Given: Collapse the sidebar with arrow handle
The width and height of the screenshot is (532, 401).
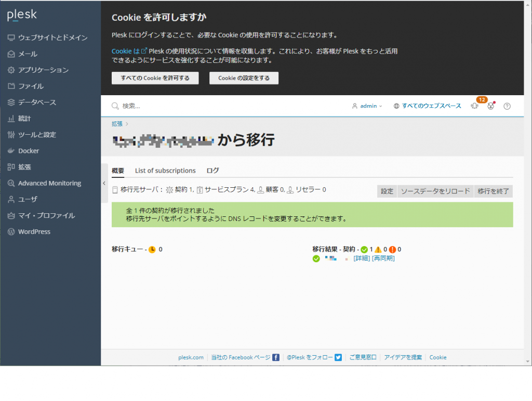Looking at the screenshot, I should click(104, 184).
